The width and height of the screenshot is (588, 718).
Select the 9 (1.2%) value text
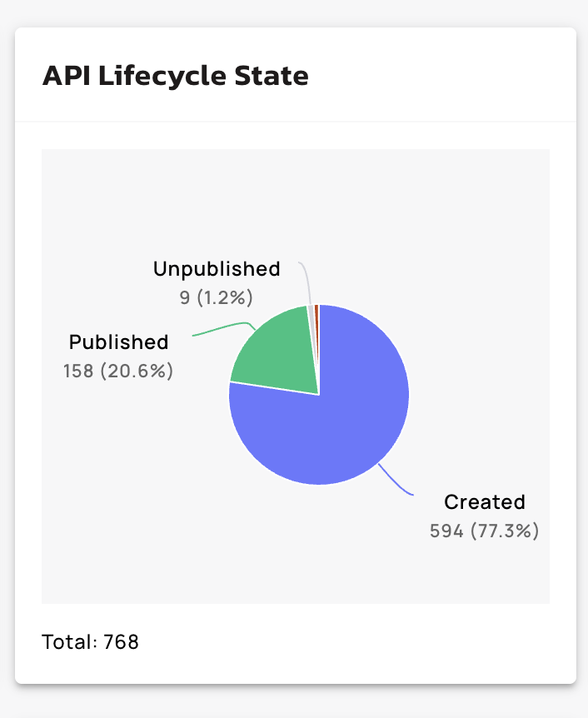click(216, 297)
